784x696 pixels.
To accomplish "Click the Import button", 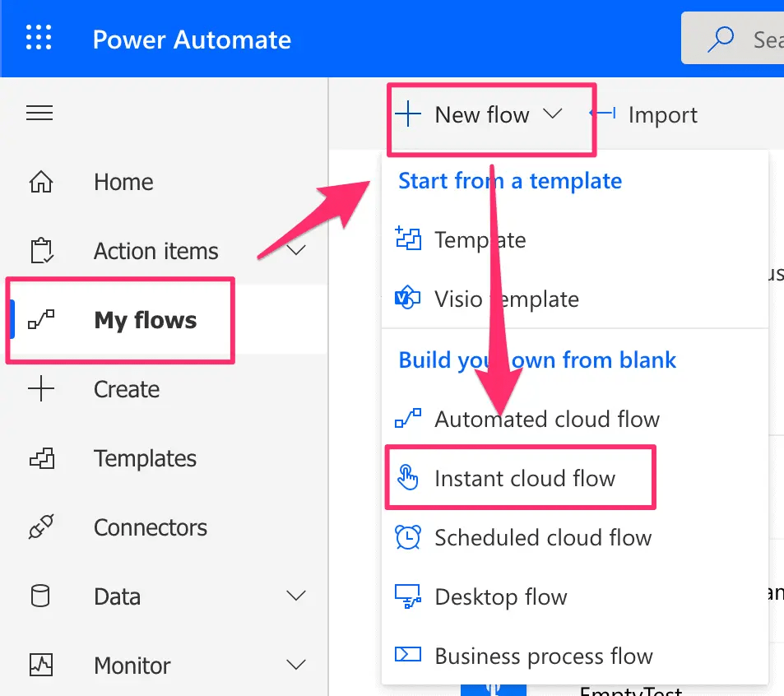I will click(662, 114).
